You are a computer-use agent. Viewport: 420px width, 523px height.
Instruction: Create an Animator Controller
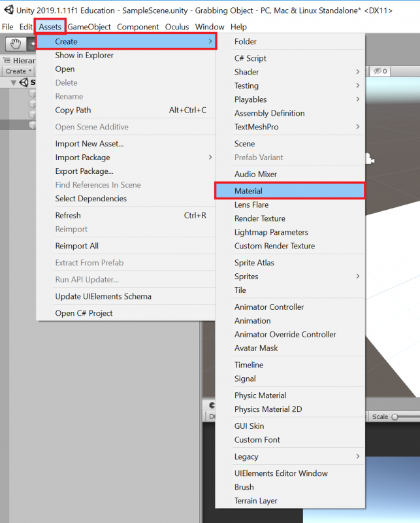290,307
